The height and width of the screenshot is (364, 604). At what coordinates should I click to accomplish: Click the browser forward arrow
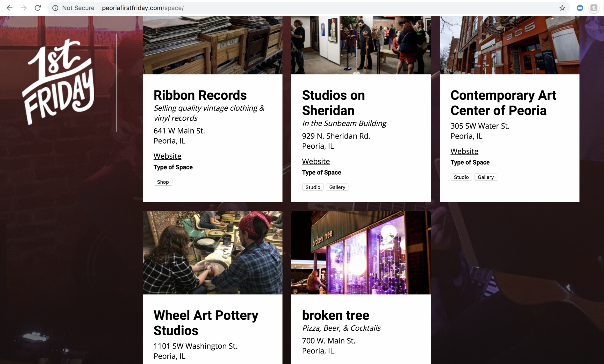[x=23, y=8]
